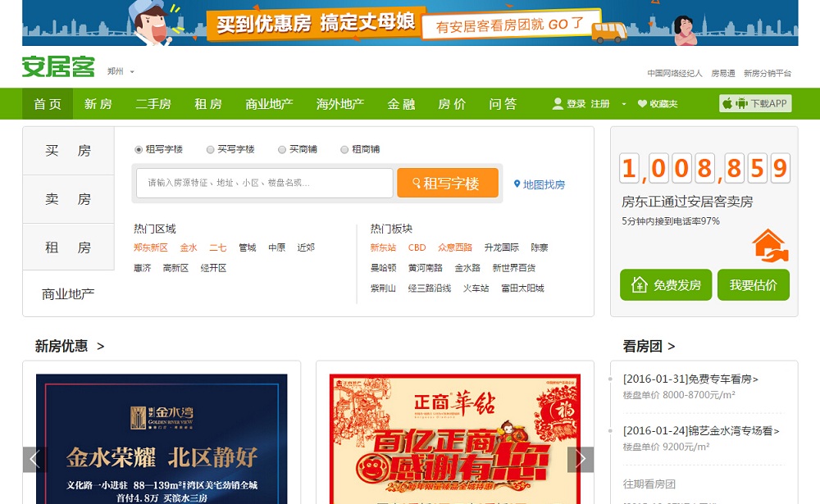820x504 pixels.
Task: Choose the 二七 hot area
Action: (x=217, y=247)
